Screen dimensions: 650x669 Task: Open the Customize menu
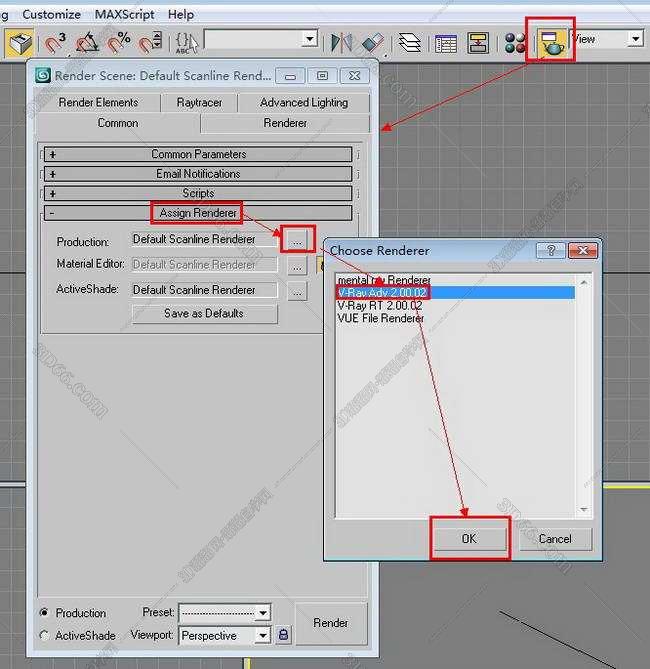[52, 14]
